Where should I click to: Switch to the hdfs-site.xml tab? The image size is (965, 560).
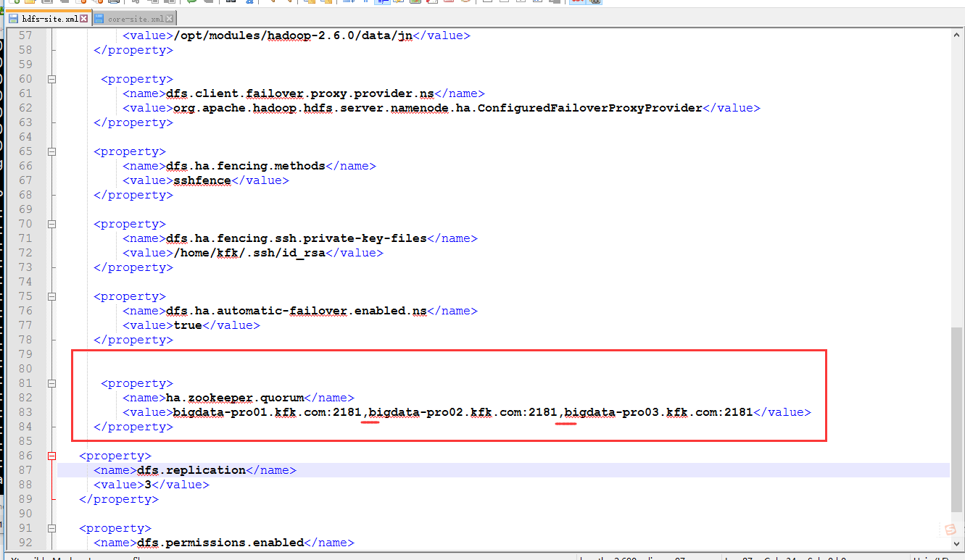[x=49, y=19]
